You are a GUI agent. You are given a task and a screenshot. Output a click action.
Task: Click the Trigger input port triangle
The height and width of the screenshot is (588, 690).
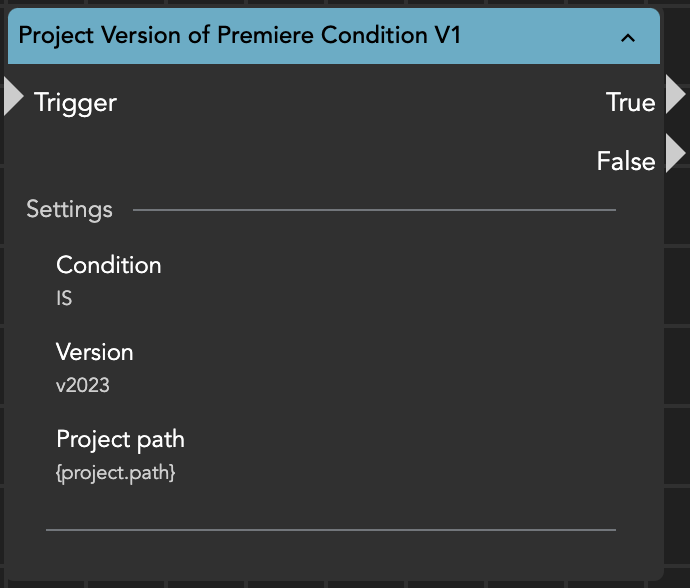[x=13, y=96]
